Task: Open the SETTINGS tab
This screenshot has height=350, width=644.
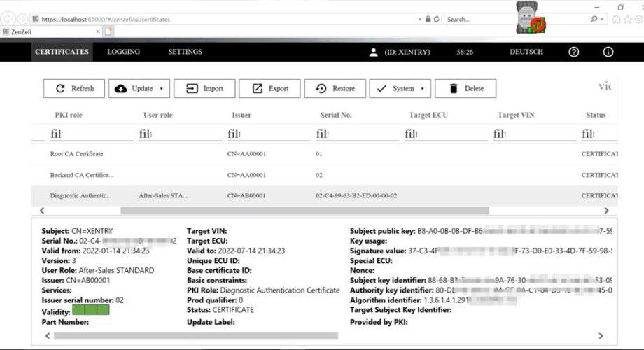Action: click(x=185, y=52)
